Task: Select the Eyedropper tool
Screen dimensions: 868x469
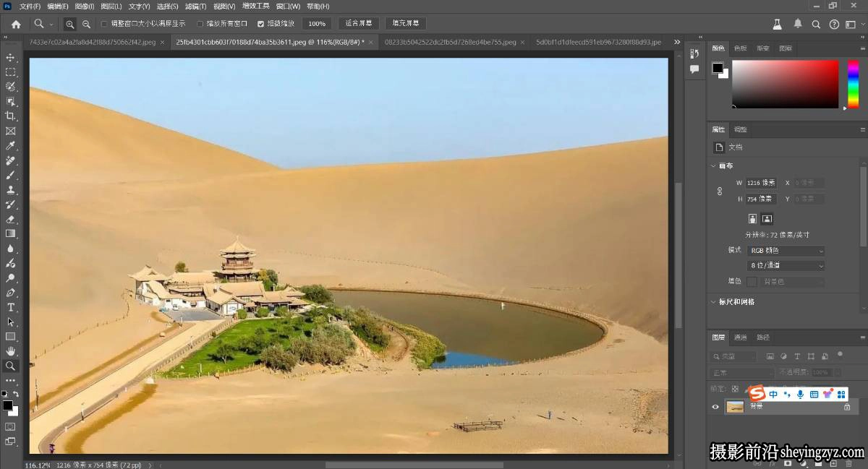Action: click(x=10, y=145)
